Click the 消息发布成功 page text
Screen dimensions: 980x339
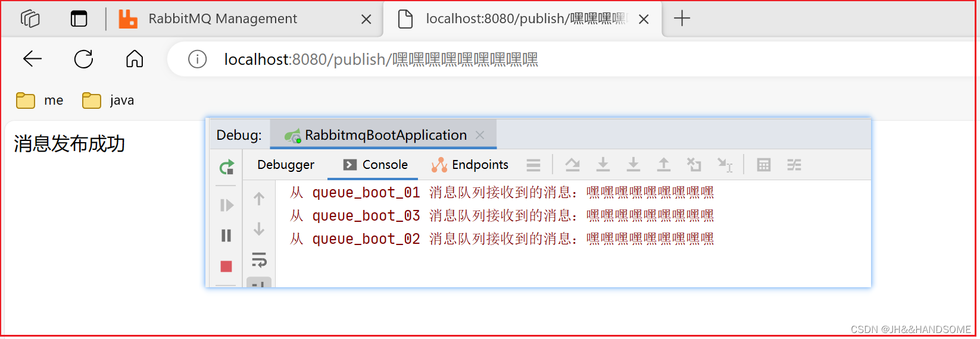point(69,144)
